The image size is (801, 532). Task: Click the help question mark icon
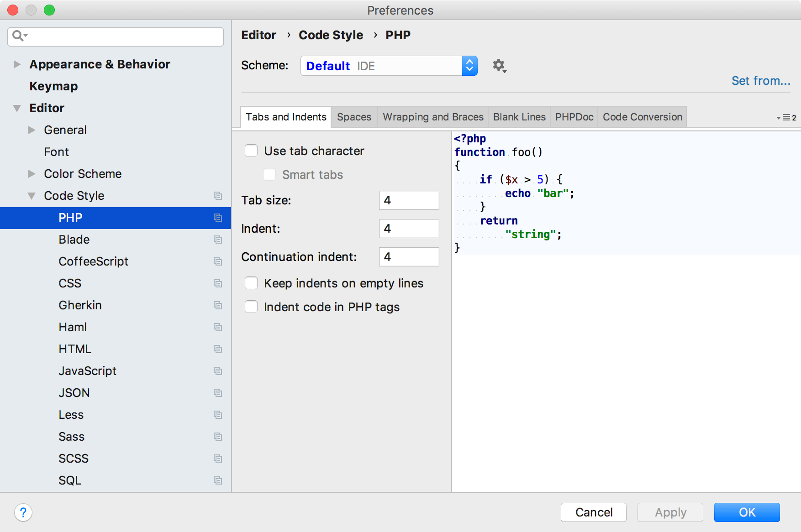(x=23, y=512)
